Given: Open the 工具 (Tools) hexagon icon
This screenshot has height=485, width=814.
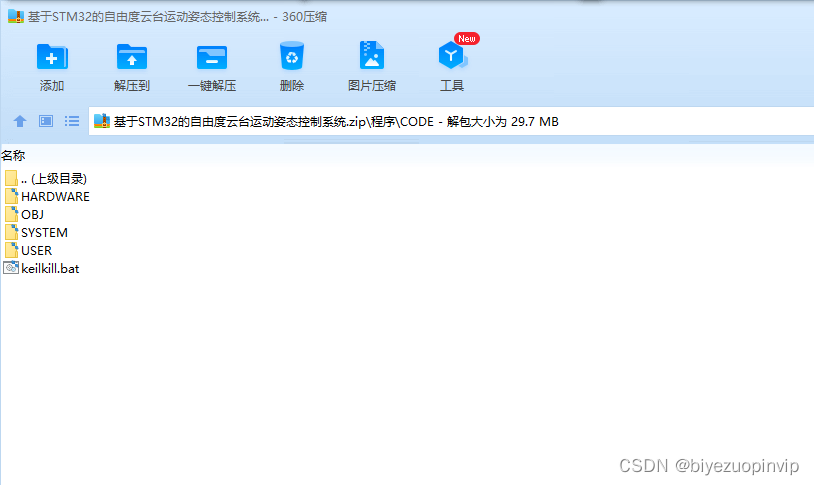Looking at the screenshot, I should pos(452,56).
